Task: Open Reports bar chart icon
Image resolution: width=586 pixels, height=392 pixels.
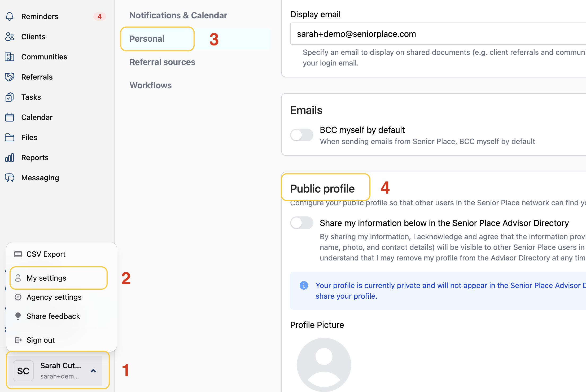Action: [10, 158]
